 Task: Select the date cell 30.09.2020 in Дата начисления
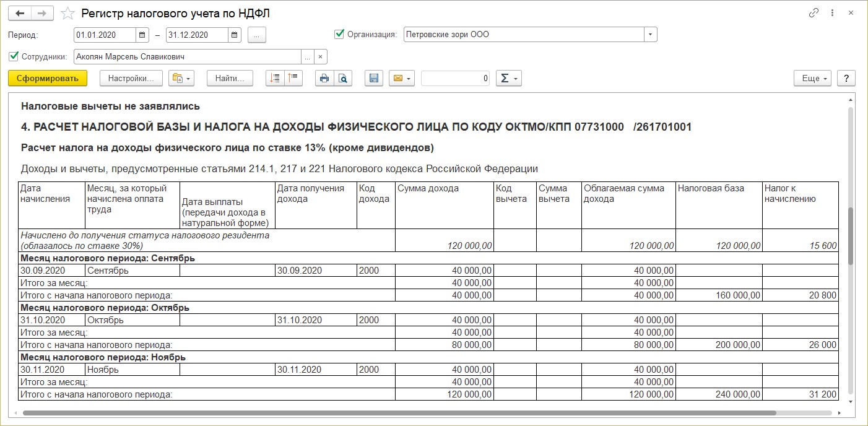point(51,271)
